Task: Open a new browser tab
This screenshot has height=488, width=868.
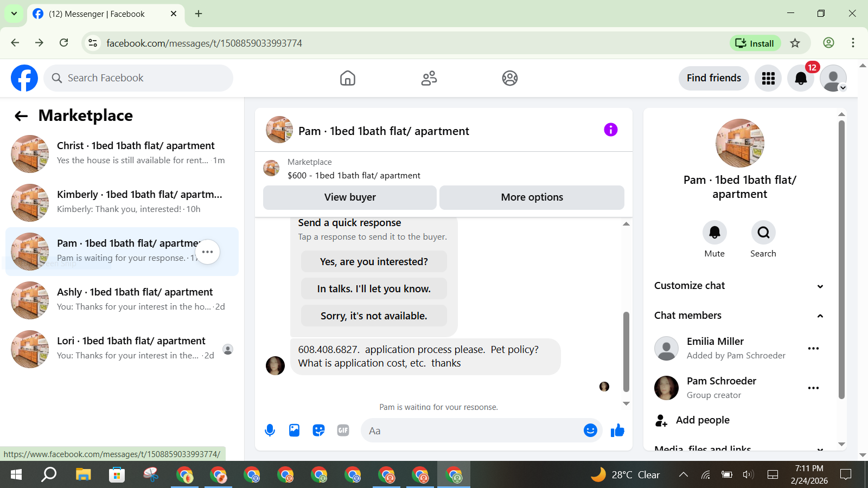Action: (x=199, y=14)
